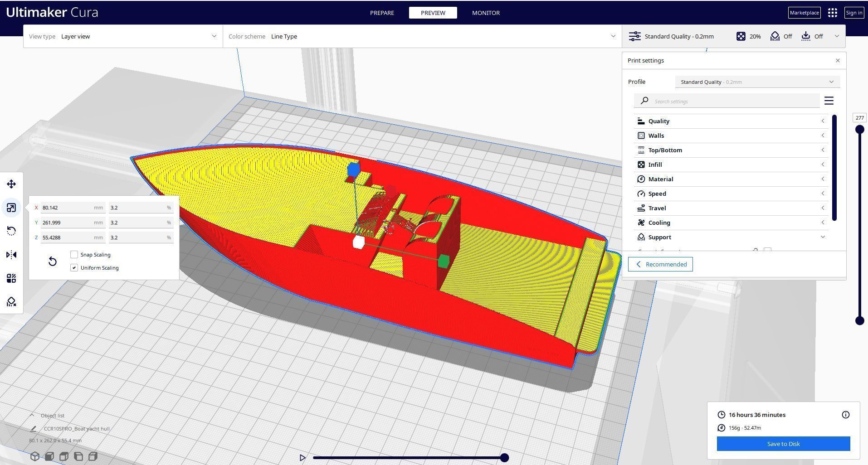
Task: Click the adhesion Off icon
Action: click(806, 36)
